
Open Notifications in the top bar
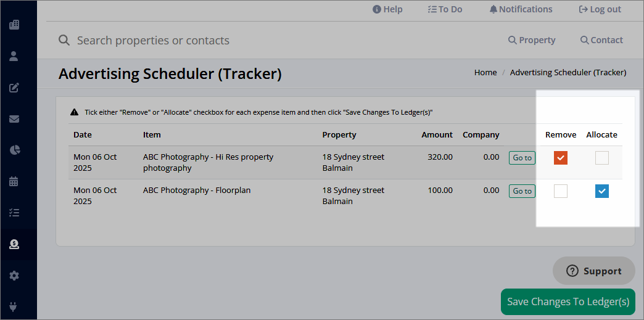tap(521, 9)
